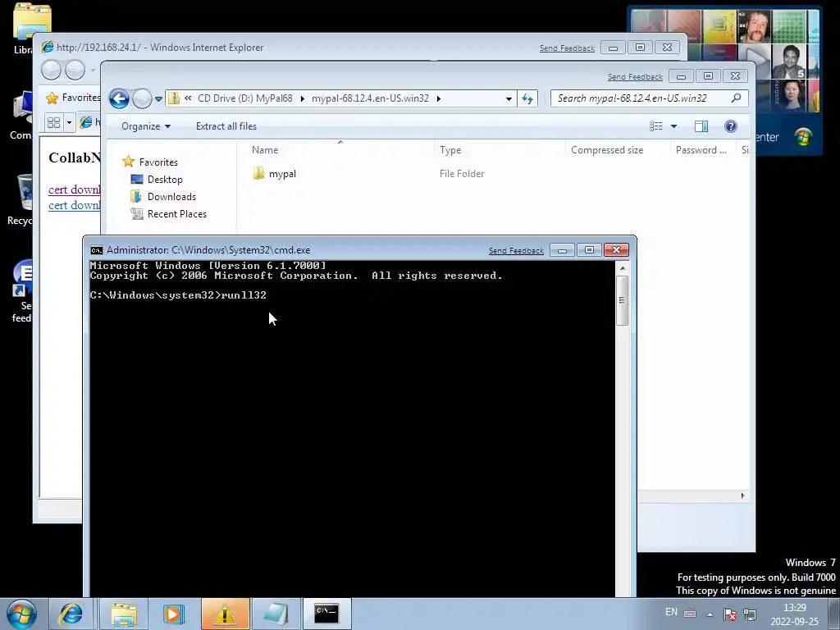
Task: Click Extract all files
Action: pyautogui.click(x=226, y=126)
